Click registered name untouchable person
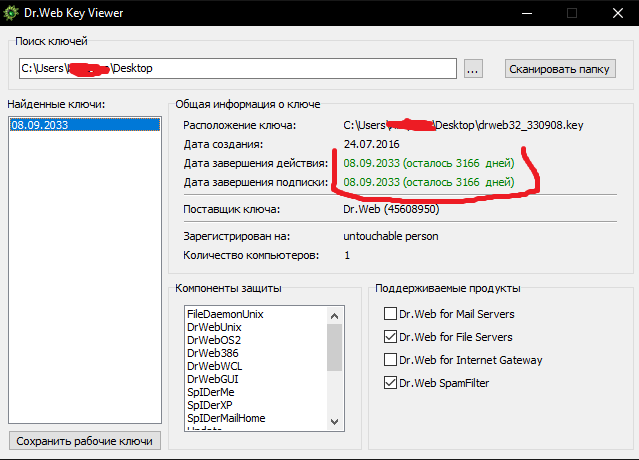This screenshot has height=460, width=639. [390, 236]
